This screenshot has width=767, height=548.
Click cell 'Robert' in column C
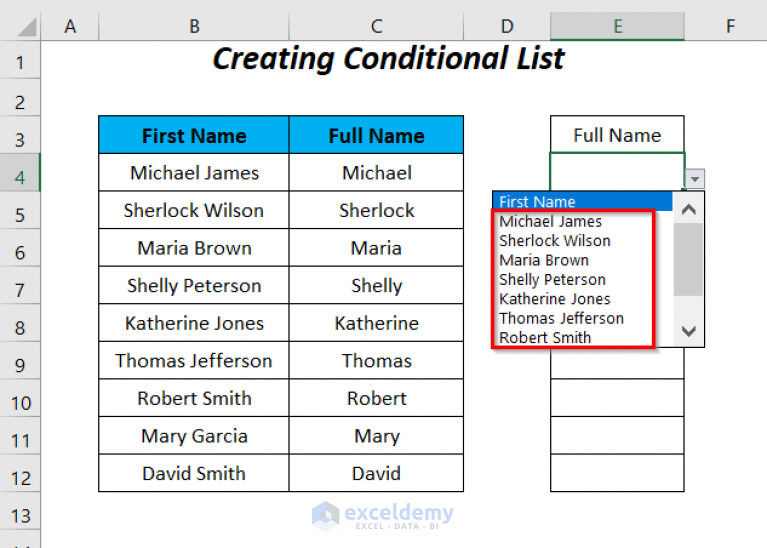click(376, 398)
